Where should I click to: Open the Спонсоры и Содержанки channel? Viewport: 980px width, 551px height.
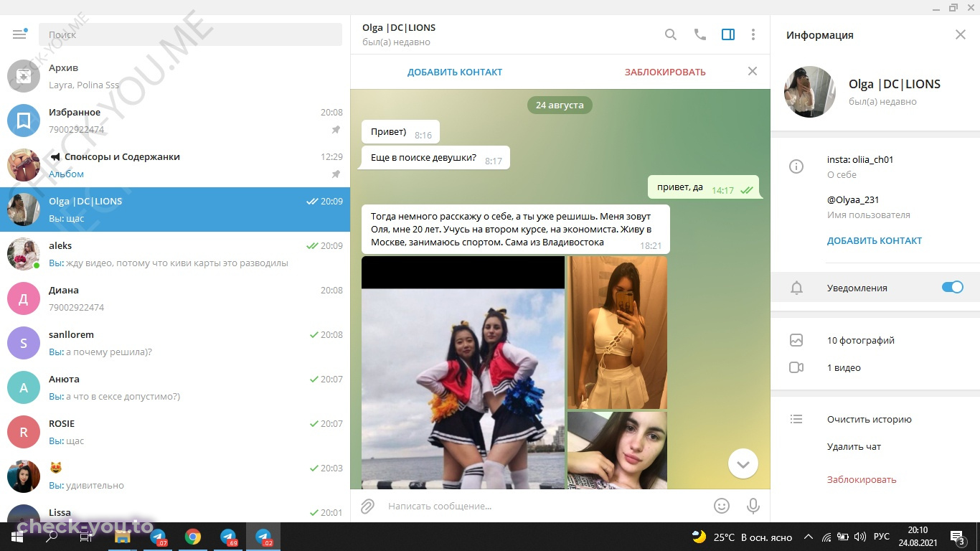coord(175,165)
